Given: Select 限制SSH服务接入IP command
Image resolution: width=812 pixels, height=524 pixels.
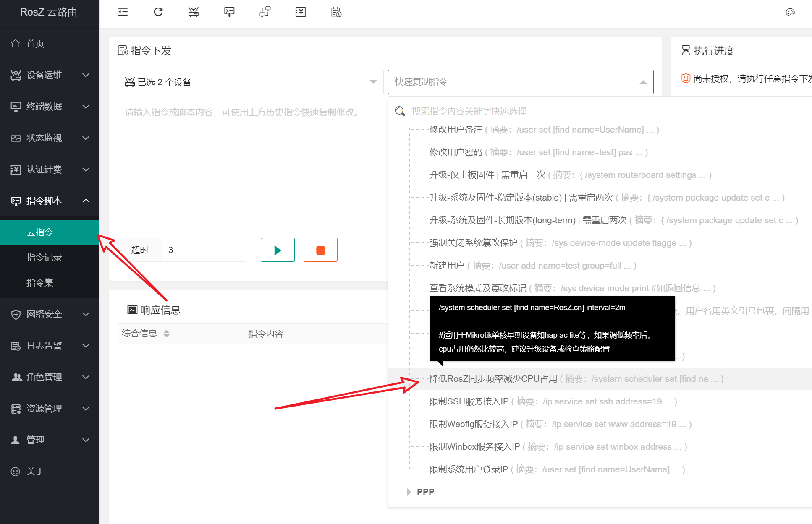Looking at the screenshot, I should point(553,401).
